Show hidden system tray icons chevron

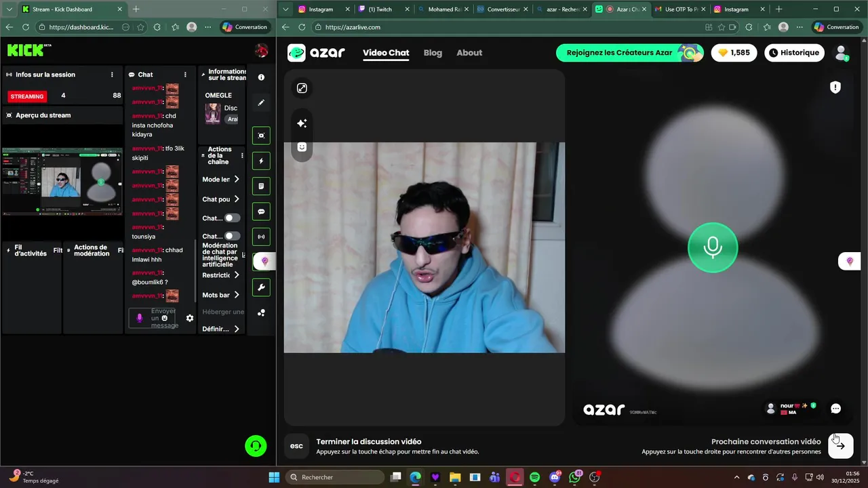coord(737,477)
